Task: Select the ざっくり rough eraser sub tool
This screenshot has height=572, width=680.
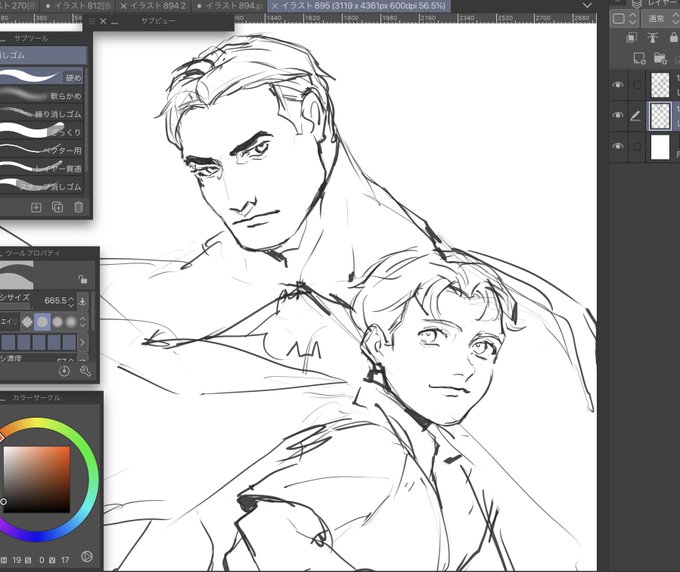Action: 41,132
